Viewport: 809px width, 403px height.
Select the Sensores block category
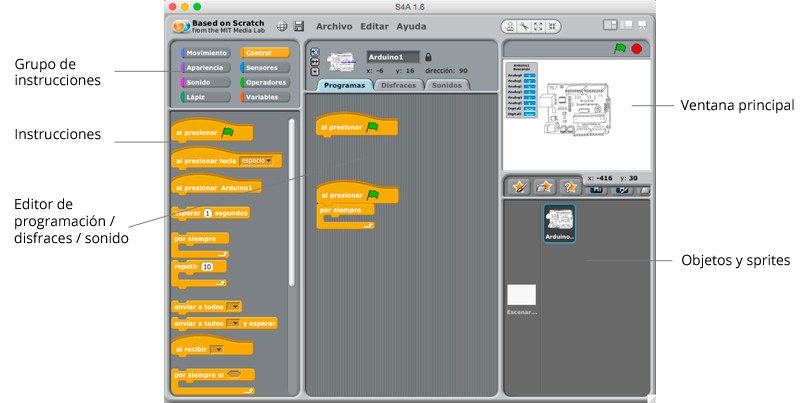[265, 68]
